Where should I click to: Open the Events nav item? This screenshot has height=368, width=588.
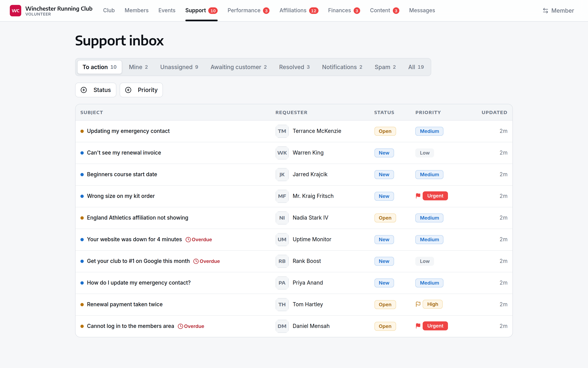167,10
